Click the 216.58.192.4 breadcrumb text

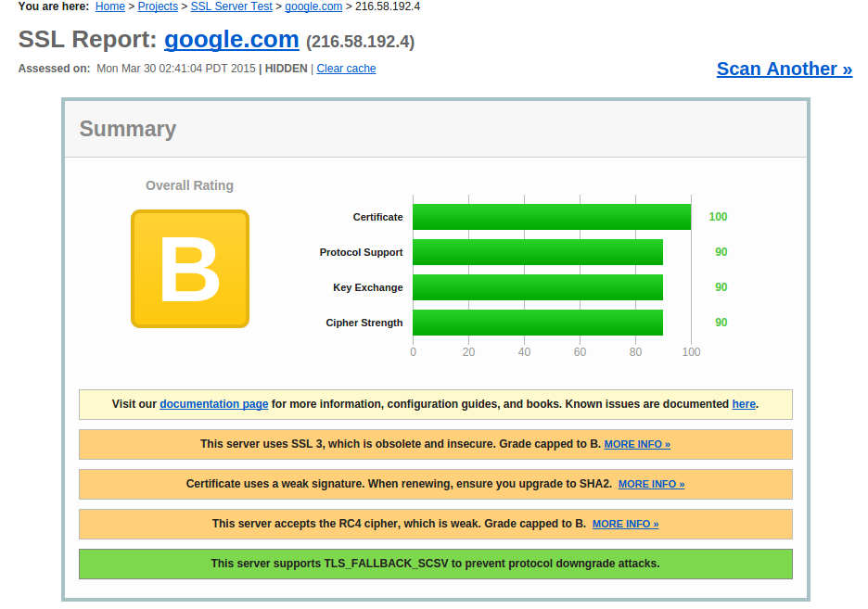[388, 6]
